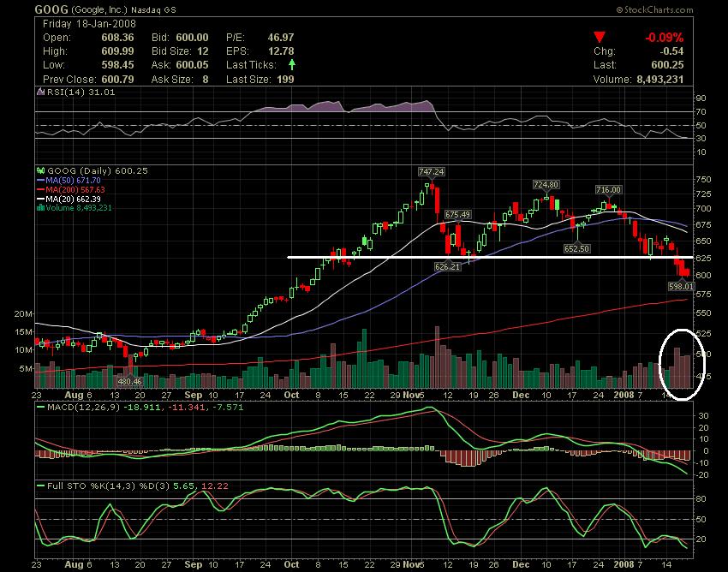Click the small icon before RSI(14) label

pyautogui.click(x=40, y=92)
